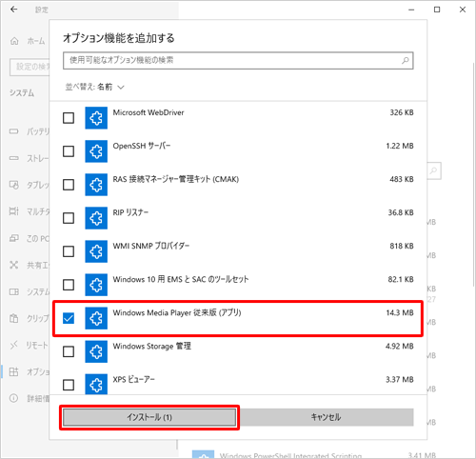The height and width of the screenshot is (459, 476).
Task: Check the Windows 10 用 EMS と SAC checkbox
Action: click(x=69, y=285)
